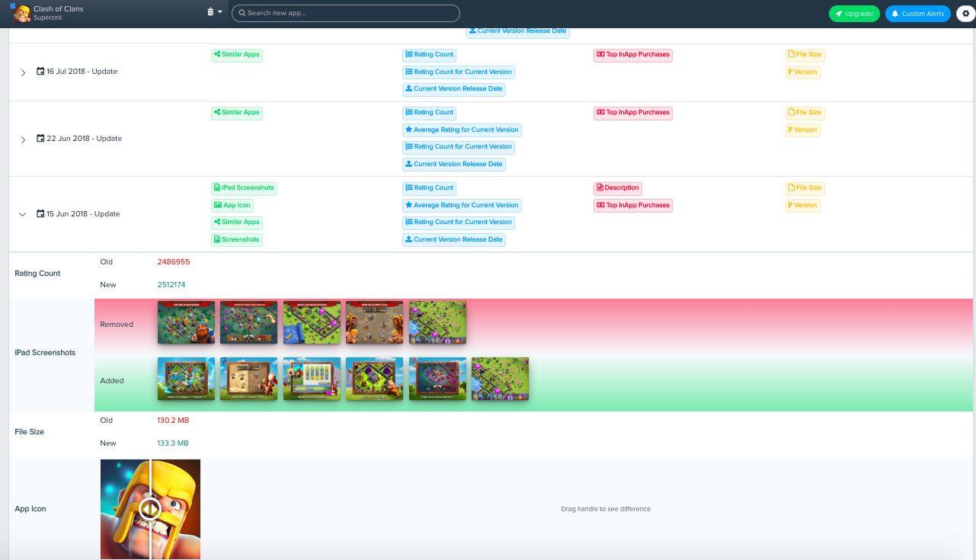Expand the 22 Jun 2018 update row
This screenshot has width=976, height=560.
22,140
